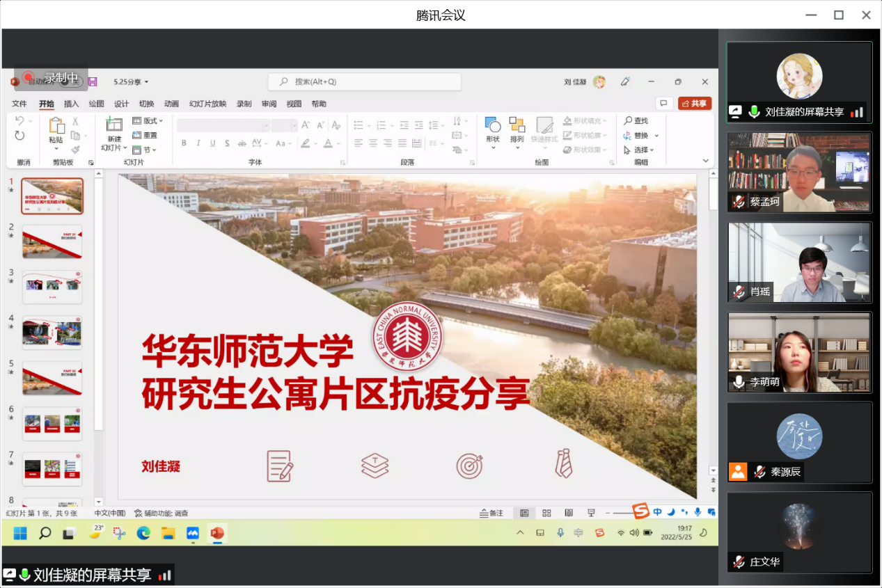The width and height of the screenshot is (882, 588).
Task: Expand the Replace (替换) dropdown arrow
Action: click(656, 136)
